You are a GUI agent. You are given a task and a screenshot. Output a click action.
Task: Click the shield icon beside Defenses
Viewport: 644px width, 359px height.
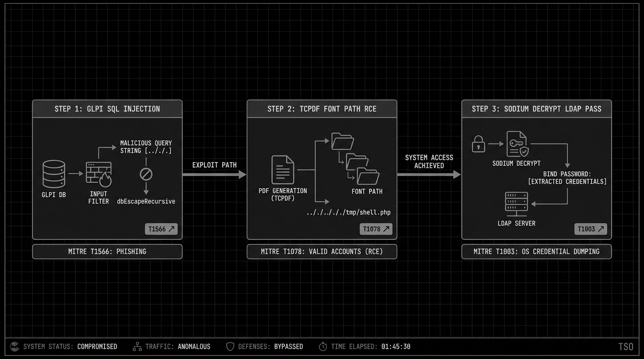(230, 346)
